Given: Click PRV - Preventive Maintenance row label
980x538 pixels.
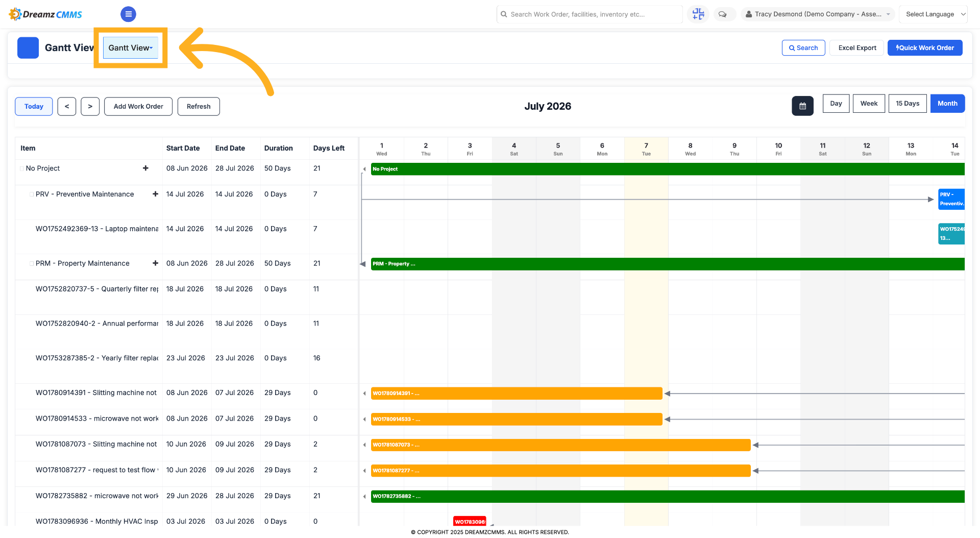Looking at the screenshot, I should (85, 194).
